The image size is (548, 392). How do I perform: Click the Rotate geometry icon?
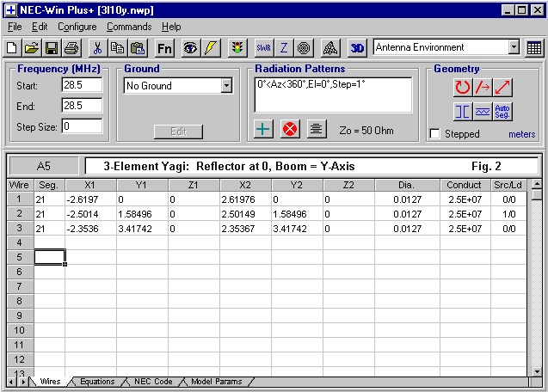(x=463, y=87)
